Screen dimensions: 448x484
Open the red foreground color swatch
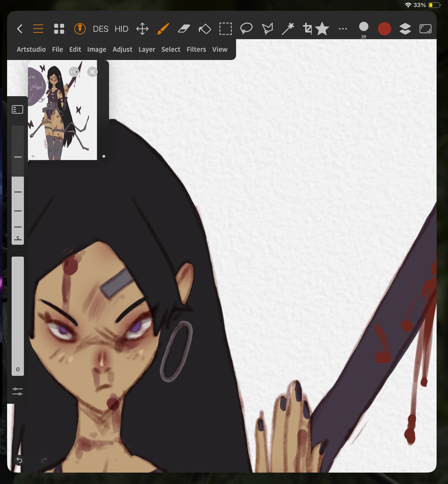tap(384, 29)
